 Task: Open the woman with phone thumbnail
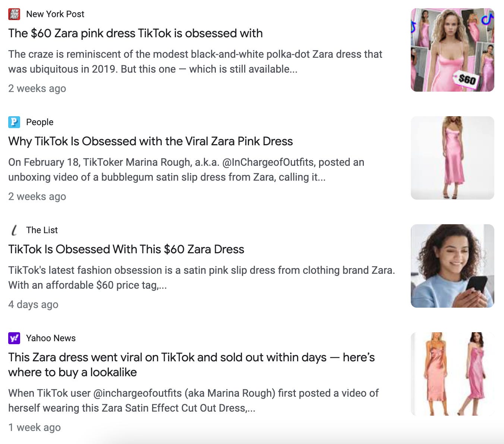click(453, 266)
